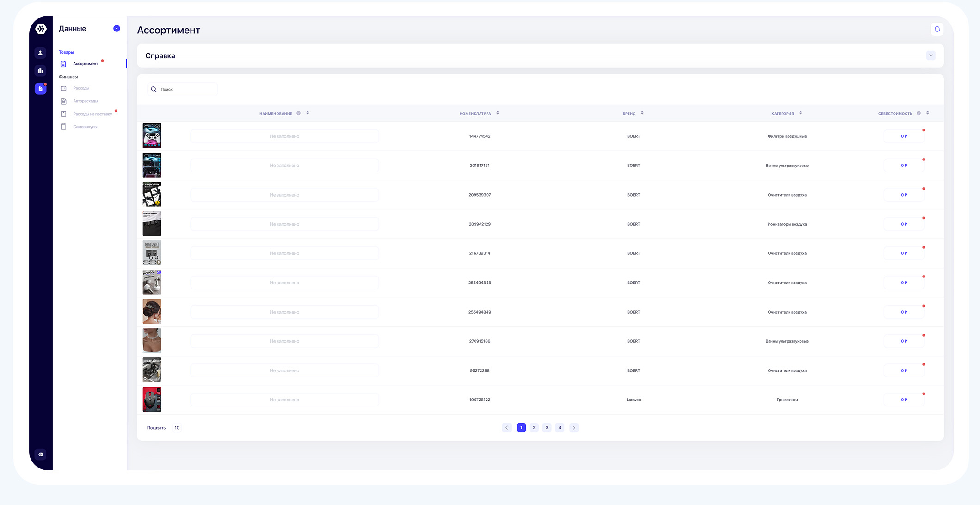Open комплект thumbnail of item 216739314
This screenshot has width=980, height=505.
(152, 252)
